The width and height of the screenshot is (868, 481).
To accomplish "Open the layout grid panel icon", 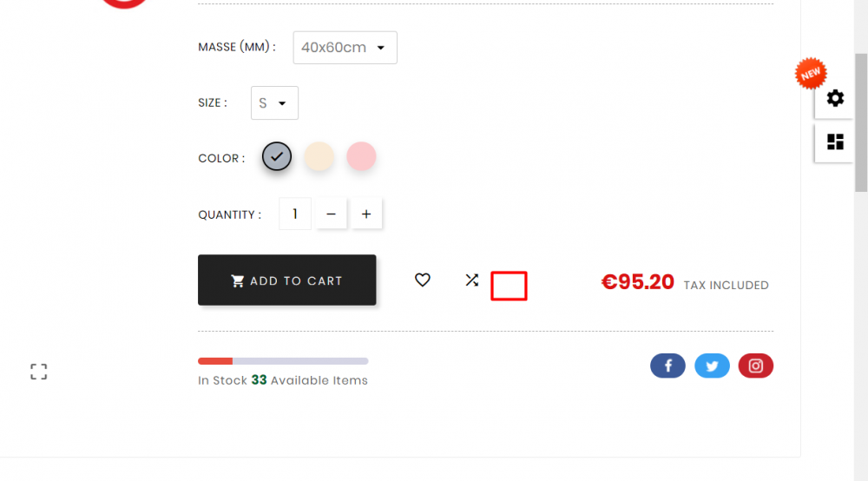I will [835, 142].
